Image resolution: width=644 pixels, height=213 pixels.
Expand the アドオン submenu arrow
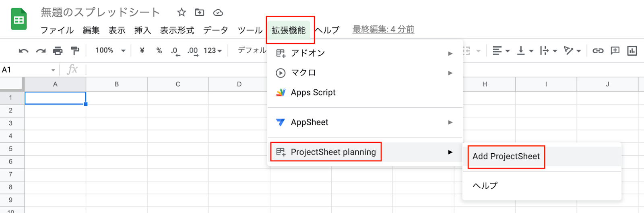pos(450,53)
